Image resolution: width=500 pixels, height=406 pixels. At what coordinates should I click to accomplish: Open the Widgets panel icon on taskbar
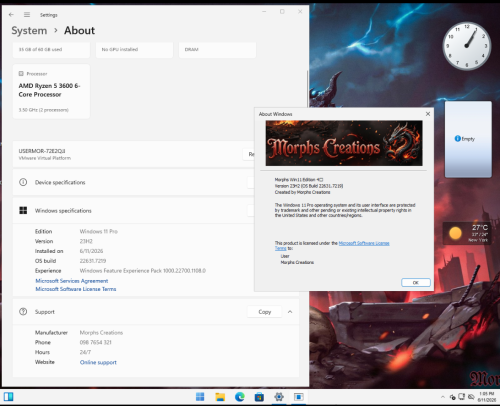tap(9, 397)
